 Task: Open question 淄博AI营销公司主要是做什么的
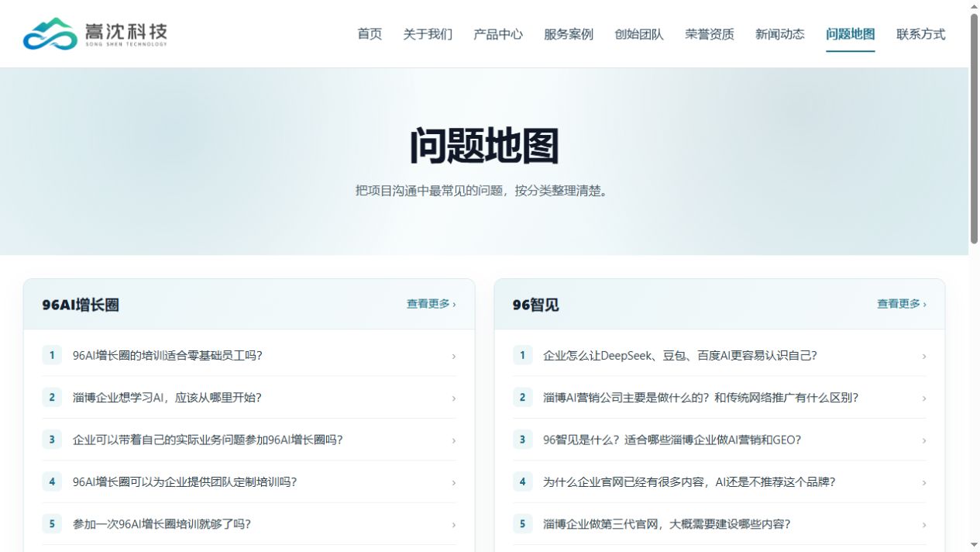point(719,398)
